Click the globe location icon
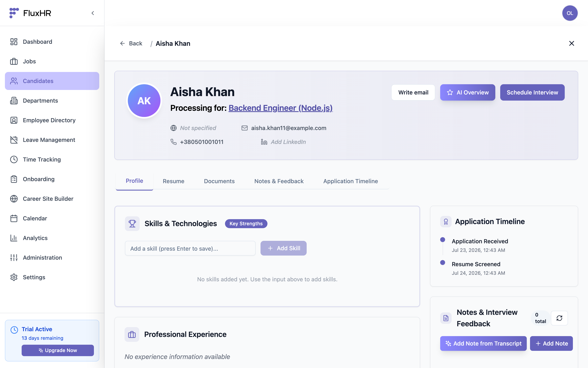Image resolution: width=588 pixels, height=368 pixels. coord(174,128)
